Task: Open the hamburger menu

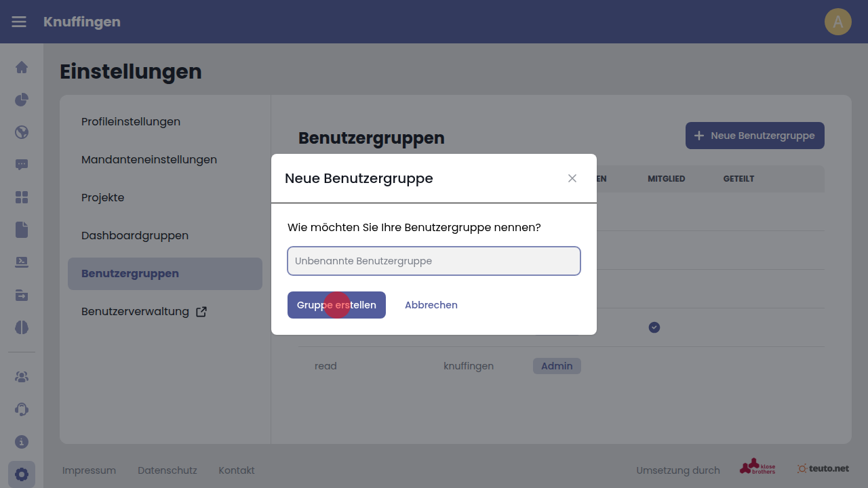Action: tap(19, 22)
